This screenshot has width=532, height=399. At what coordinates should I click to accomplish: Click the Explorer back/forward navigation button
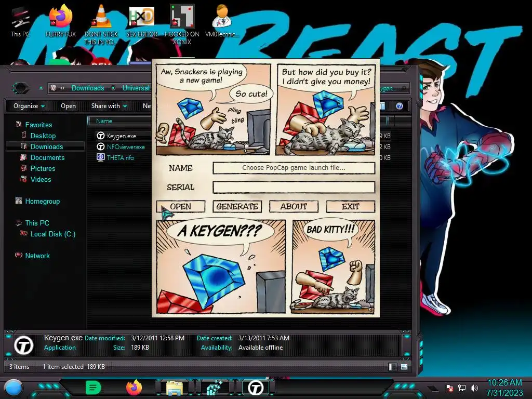21,88
